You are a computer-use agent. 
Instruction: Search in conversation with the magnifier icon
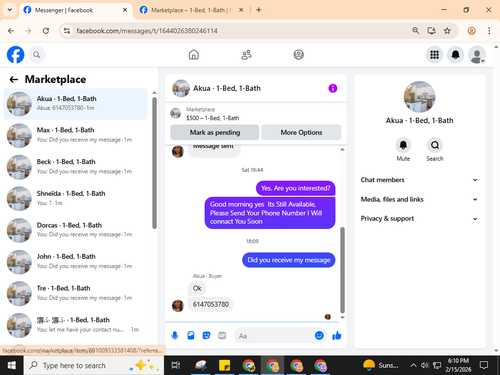435,145
